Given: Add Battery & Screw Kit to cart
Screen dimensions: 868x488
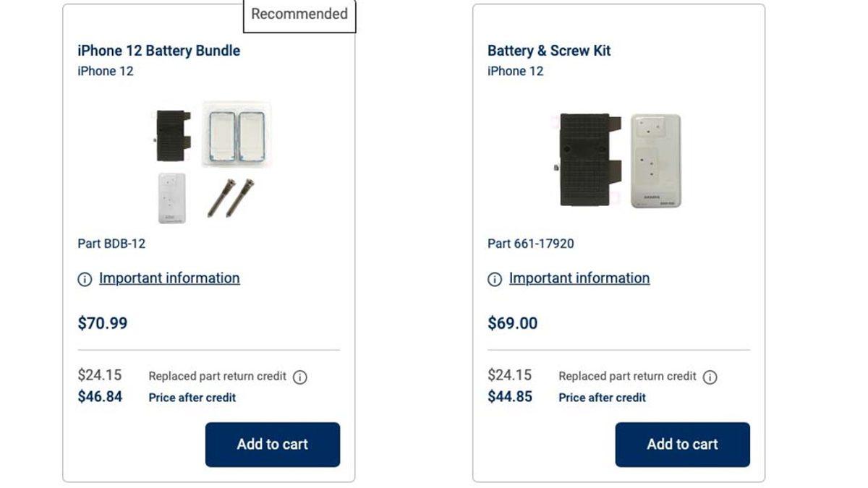Looking at the screenshot, I should pos(682,445).
